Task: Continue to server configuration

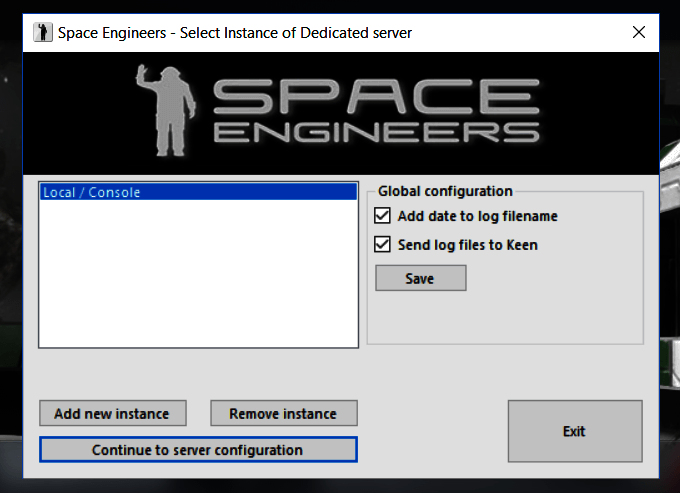Action: pos(198,450)
